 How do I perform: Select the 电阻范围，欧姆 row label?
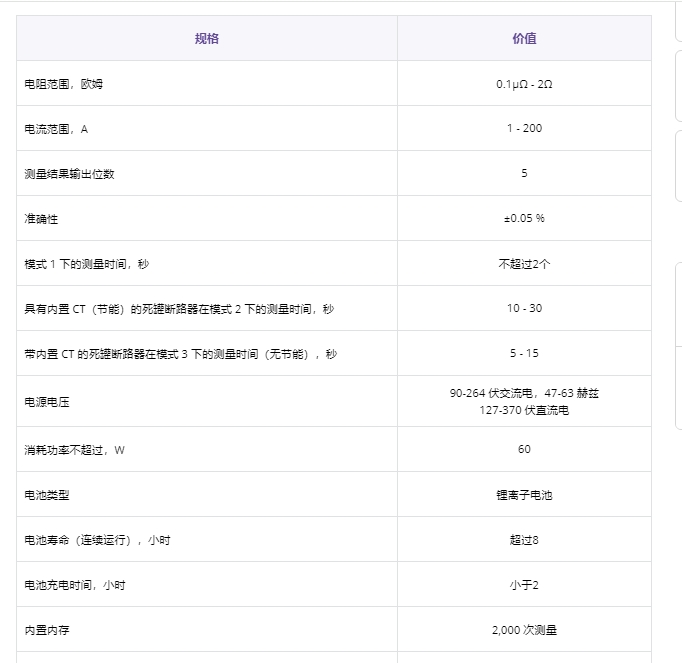click(x=63, y=84)
